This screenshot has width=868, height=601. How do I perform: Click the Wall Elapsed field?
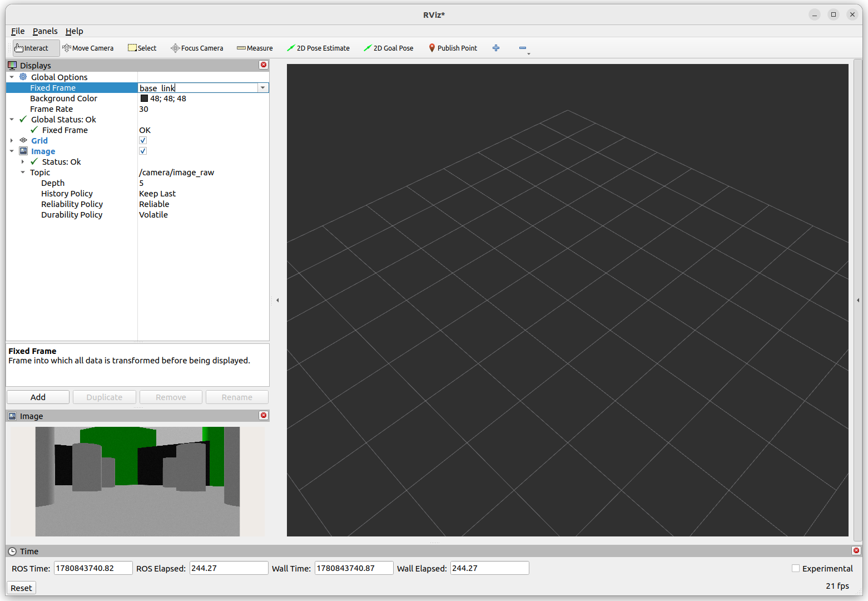point(489,568)
